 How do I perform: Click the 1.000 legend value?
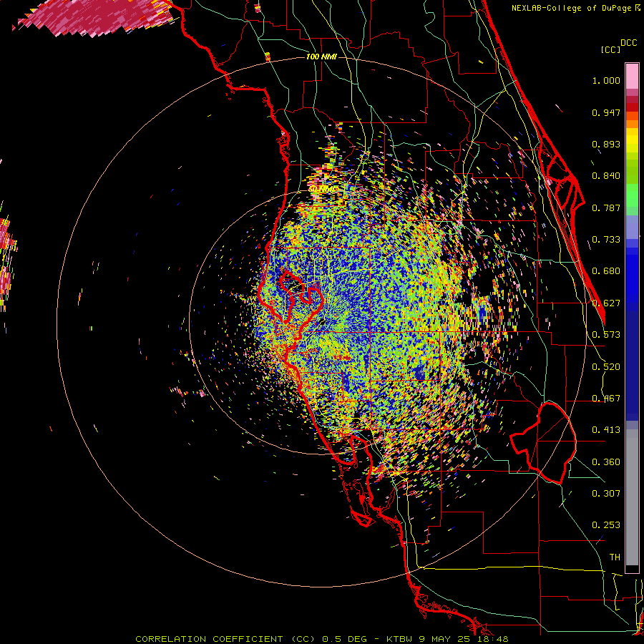(606, 80)
